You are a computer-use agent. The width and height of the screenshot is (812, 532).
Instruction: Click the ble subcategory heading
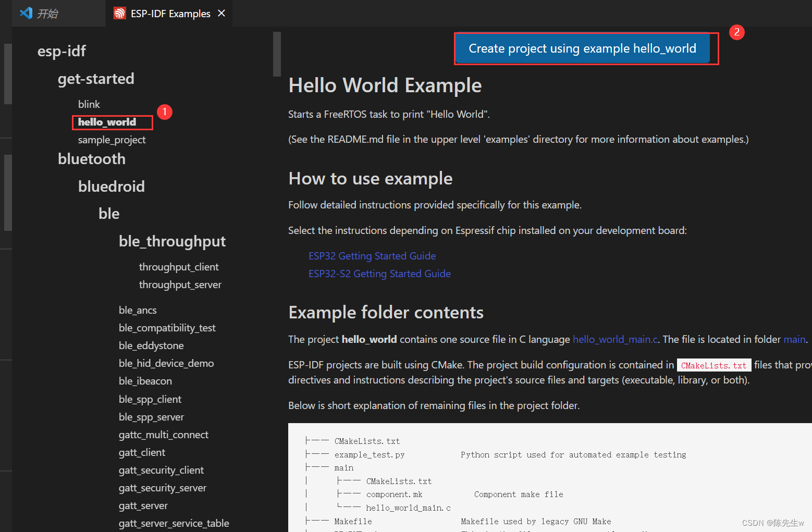[x=109, y=214]
